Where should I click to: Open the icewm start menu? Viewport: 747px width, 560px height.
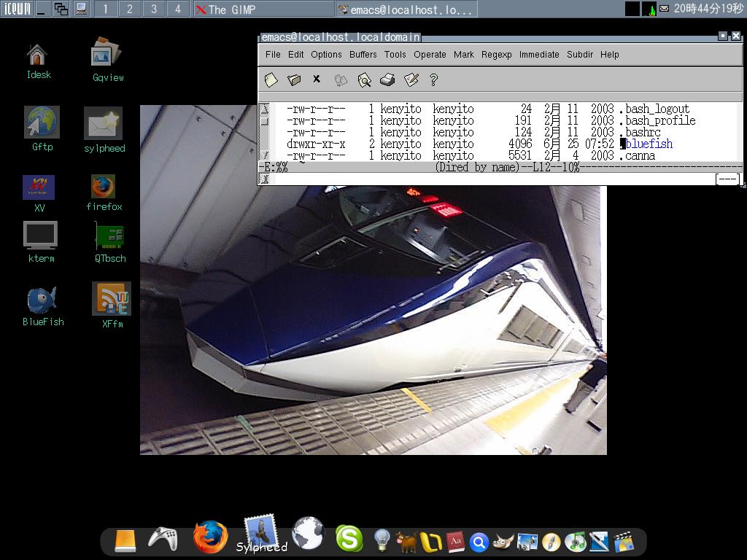(17, 9)
